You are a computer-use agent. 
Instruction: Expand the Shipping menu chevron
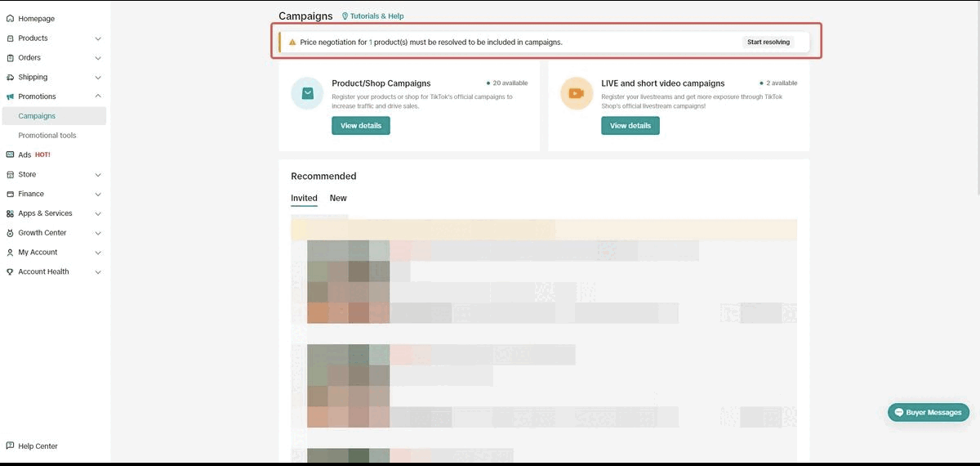point(98,78)
